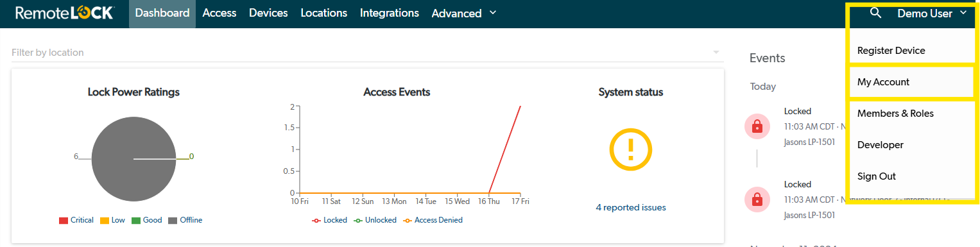Go to the Access tab
The height and width of the screenshot is (247, 980).
[x=219, y=13]
